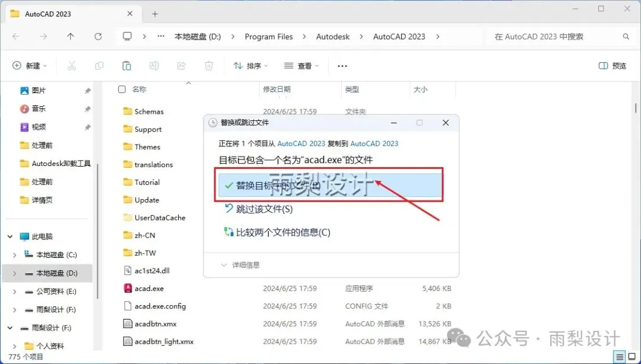Image resolution: width=641 pixels, height=364 pixels.
Task: Click Program Files breadcrumb
Action: click(x=269, y=36)
